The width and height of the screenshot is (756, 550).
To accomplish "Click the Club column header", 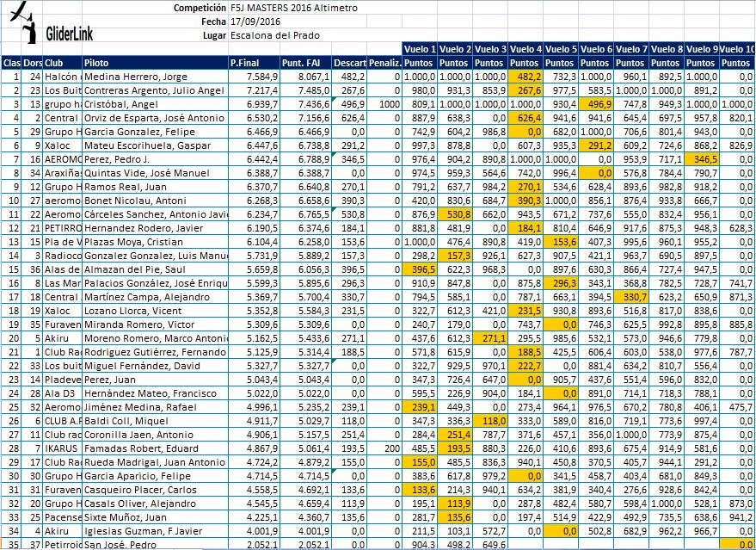I will click(x=62, y=63).
